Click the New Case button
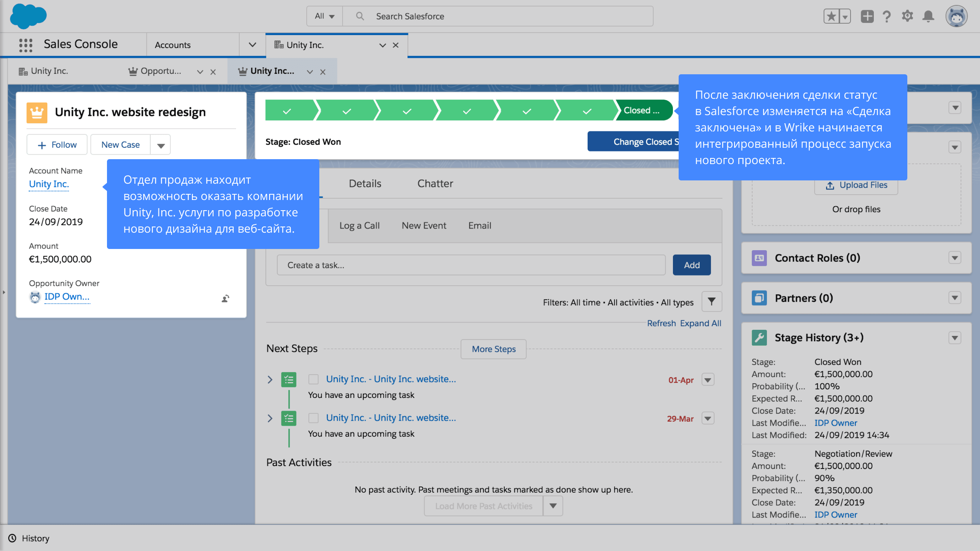 pyautogui.click(x=120, y=145)
